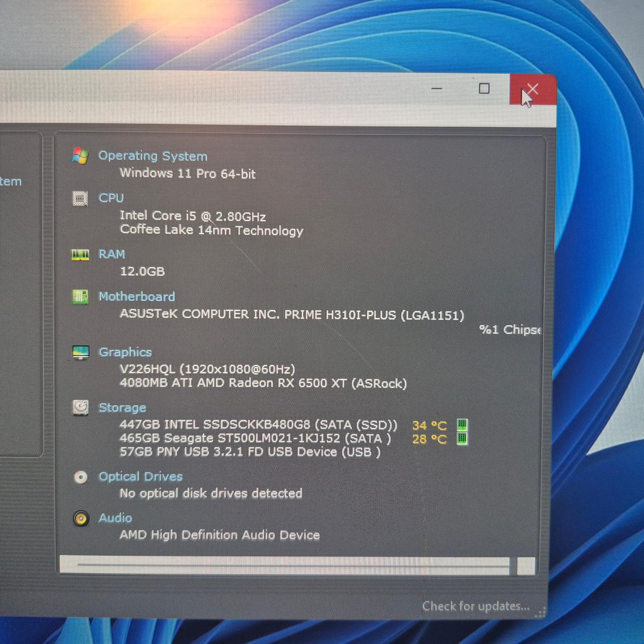Minimize the system information window
Image resolution: width=644 pixels, height=644 pixels.
437,89
